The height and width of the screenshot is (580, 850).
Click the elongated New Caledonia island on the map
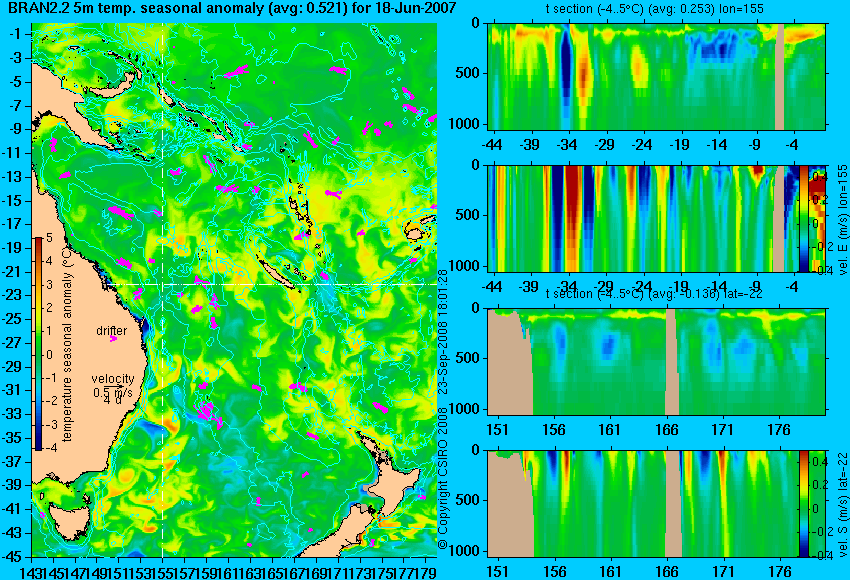point(276,272)
